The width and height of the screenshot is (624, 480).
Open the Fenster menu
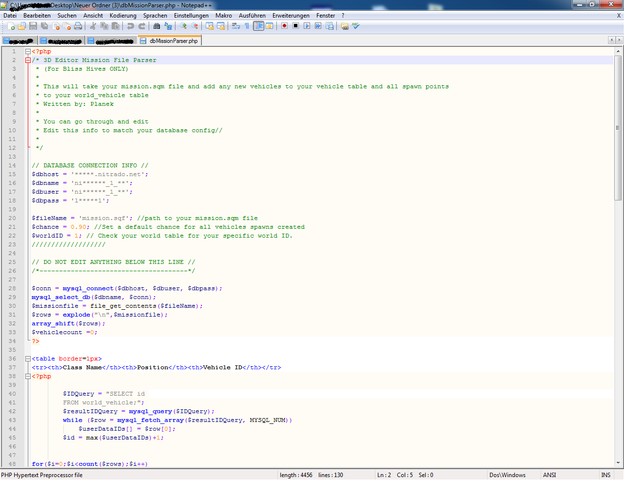tap(326, 16)
